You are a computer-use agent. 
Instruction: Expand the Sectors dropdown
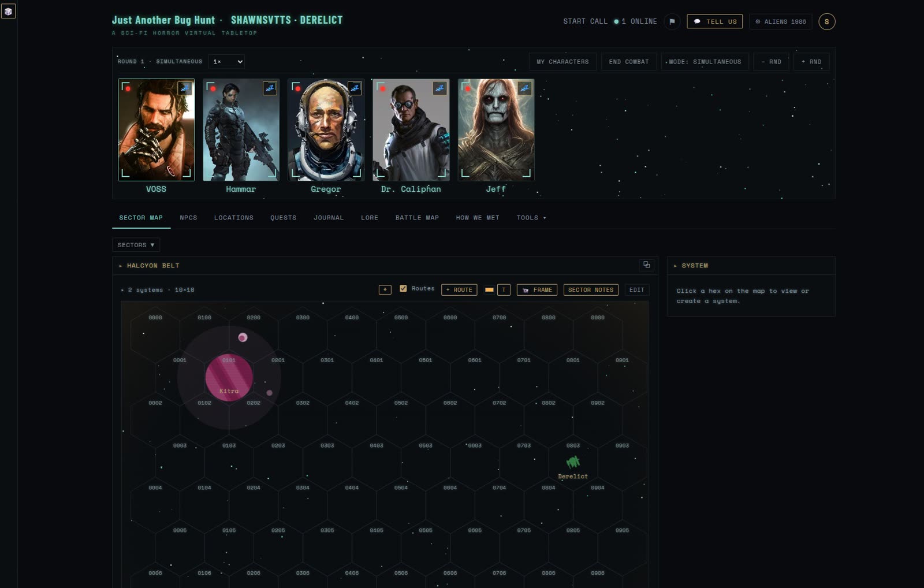point(136,245)
